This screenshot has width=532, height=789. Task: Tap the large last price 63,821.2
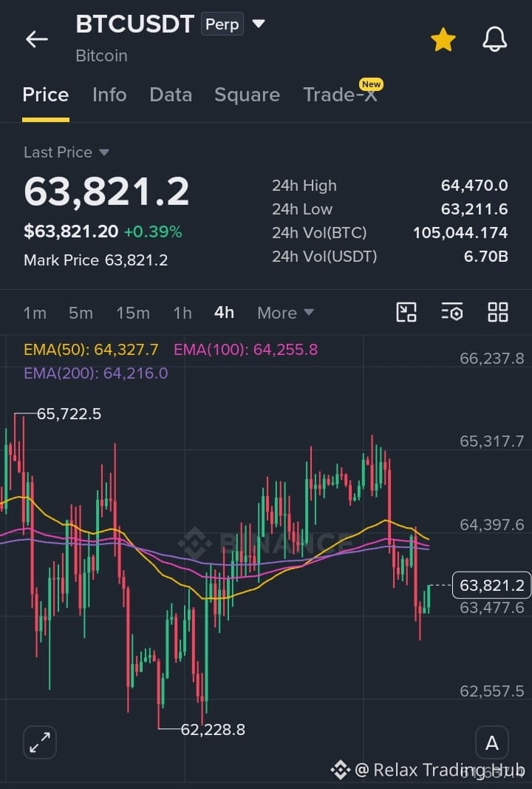[106, 192]
